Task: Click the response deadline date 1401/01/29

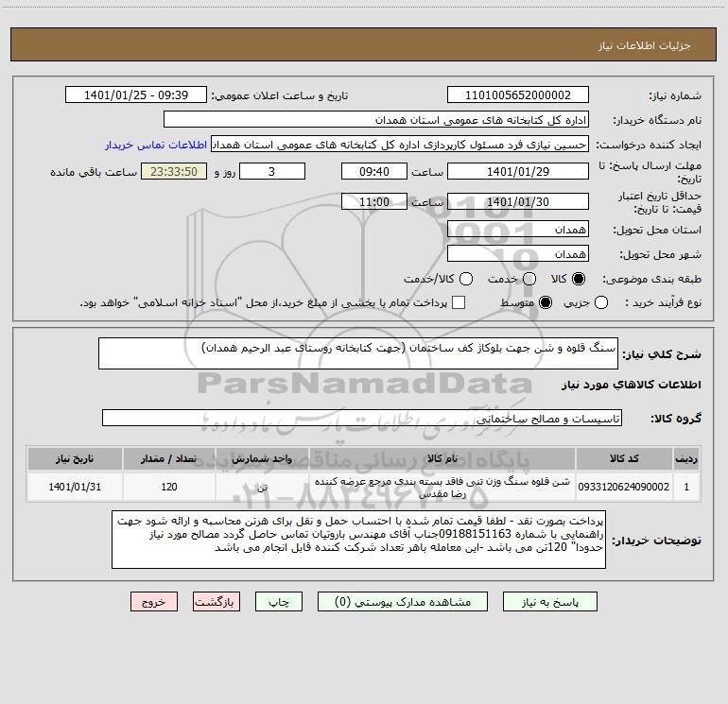Action: click(518, 171)
